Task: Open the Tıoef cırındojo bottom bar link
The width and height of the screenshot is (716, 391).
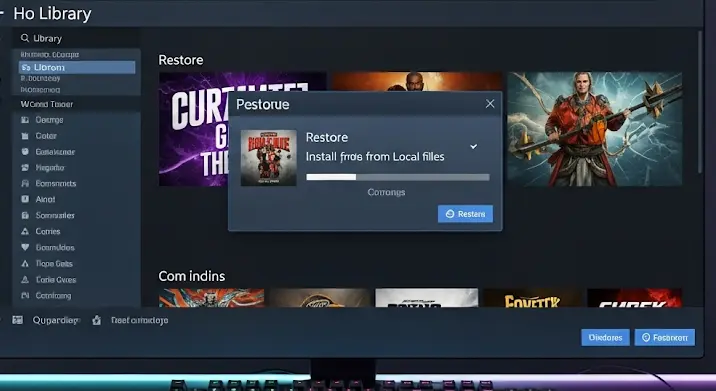Action: [139, 320]
